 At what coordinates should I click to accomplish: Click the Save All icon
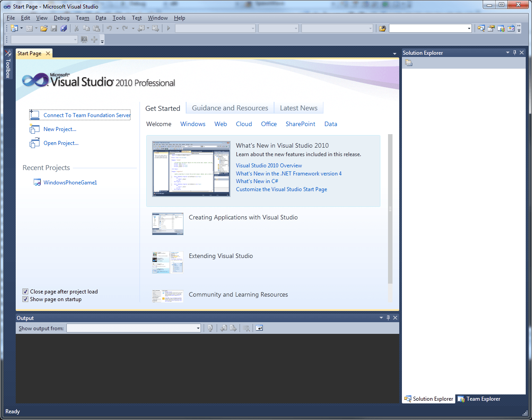pyautogui.click(x=63, y=29)
